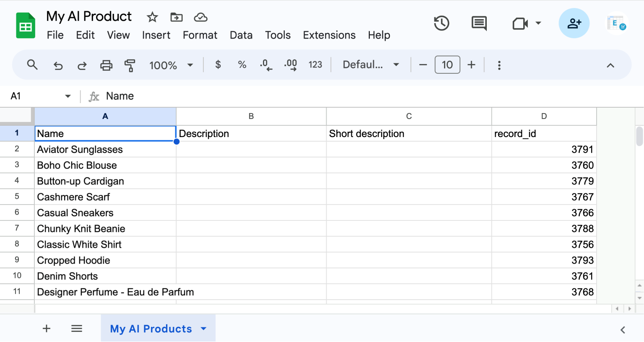The width and height of the screenshot is (644, 342).
Task: Apply percent format to cell
Action: (x=242, y=65)
